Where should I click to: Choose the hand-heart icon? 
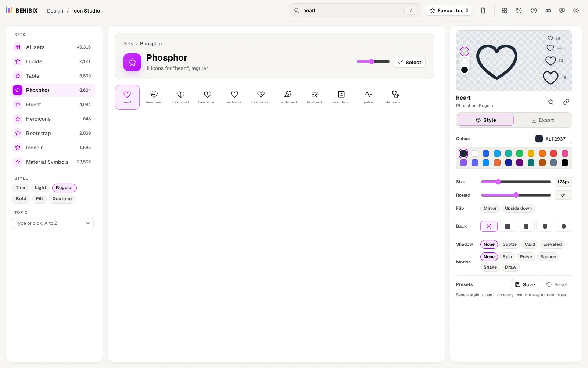[x=288, y=97]
